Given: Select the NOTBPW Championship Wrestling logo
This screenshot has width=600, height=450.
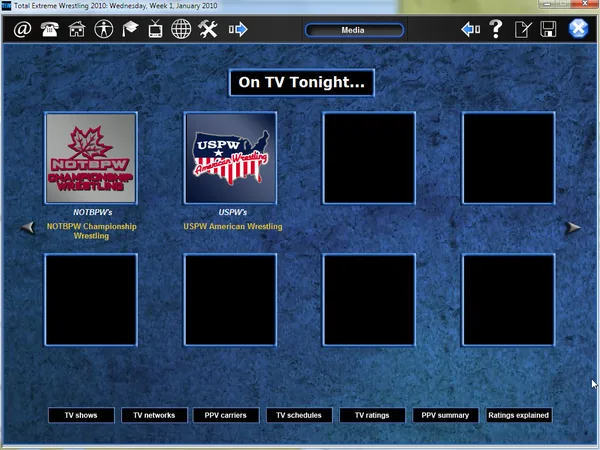Looking at the screenshot, I should click(91, 158).
